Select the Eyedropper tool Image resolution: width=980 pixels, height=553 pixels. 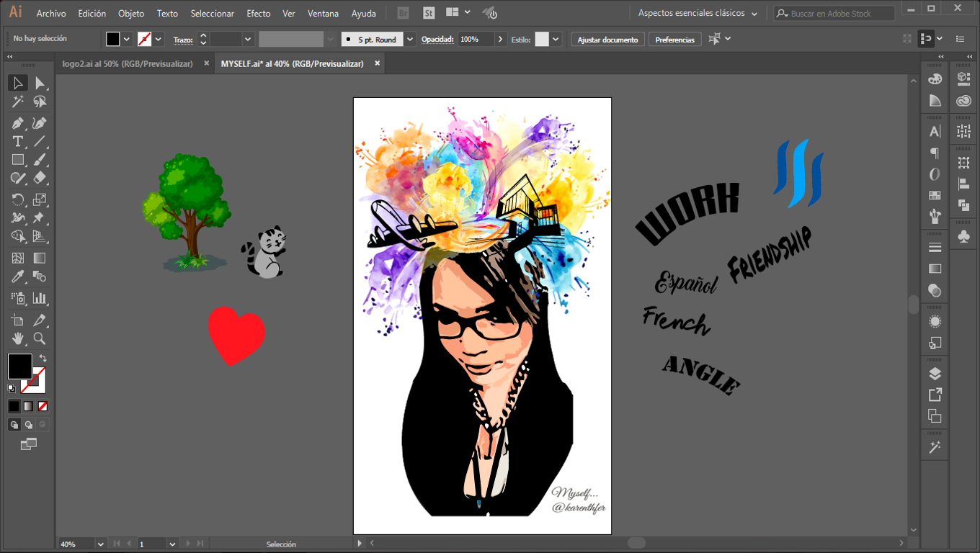click(18, 276)
